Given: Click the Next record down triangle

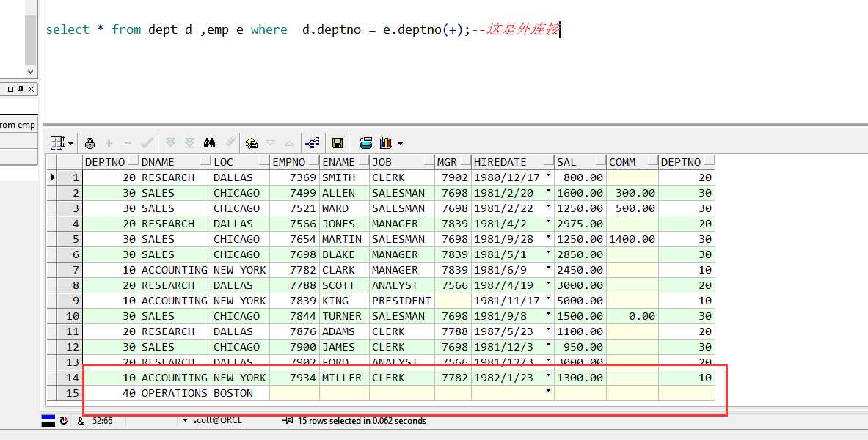Looking at the screenshot, I should pyautogui.click(x=270, y=143).
